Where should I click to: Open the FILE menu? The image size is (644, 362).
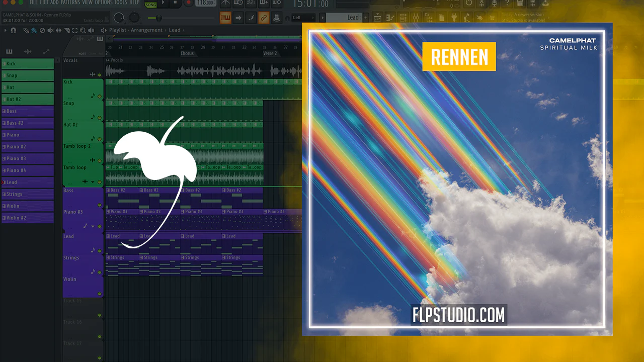point(33,3)
